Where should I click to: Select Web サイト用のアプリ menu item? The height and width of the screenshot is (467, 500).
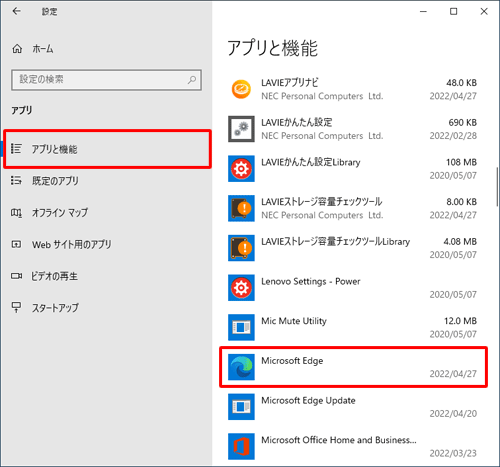pos(72,244)
